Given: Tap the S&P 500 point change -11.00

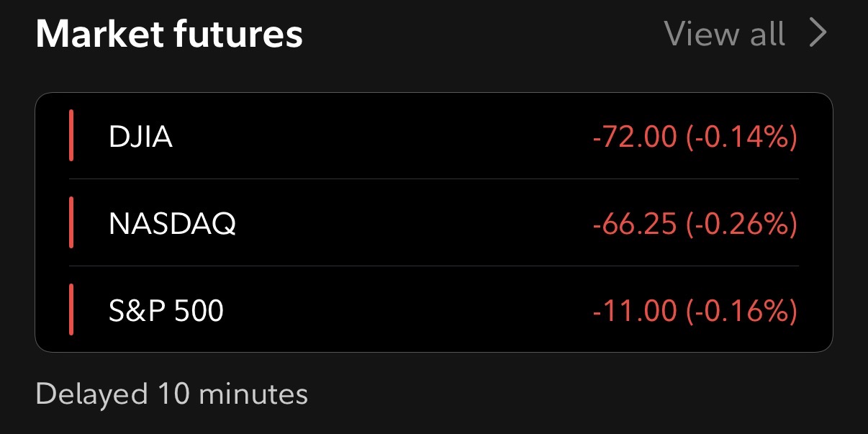Looking at the screenshot, I should click(x=634, y=311).
